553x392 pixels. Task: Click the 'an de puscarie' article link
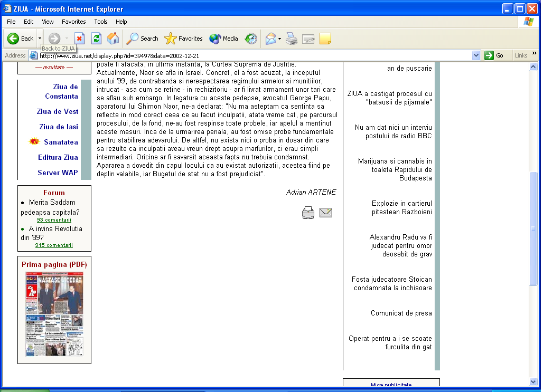[x=409, y=69]
